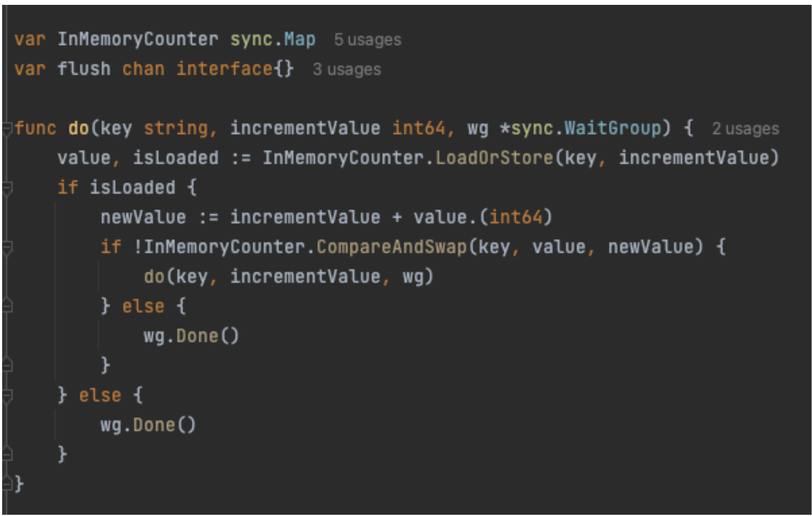Click the fold end marker at the function's final brace
The image size is (812, 516).
coord(7,484)
